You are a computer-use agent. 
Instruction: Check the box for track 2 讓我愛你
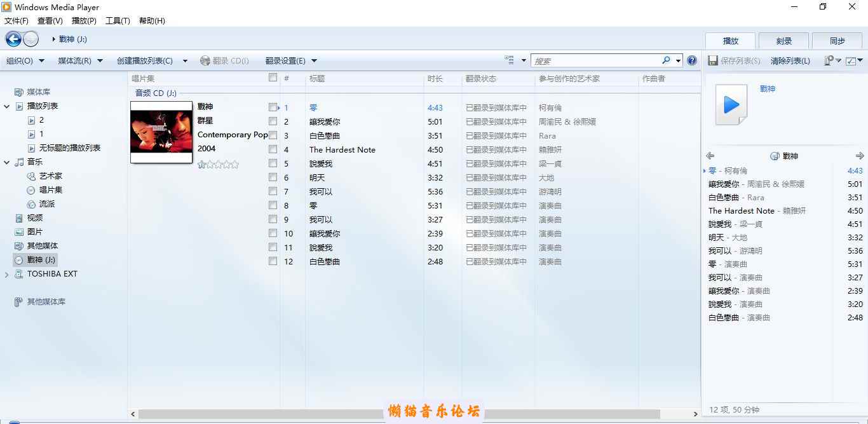273,121
